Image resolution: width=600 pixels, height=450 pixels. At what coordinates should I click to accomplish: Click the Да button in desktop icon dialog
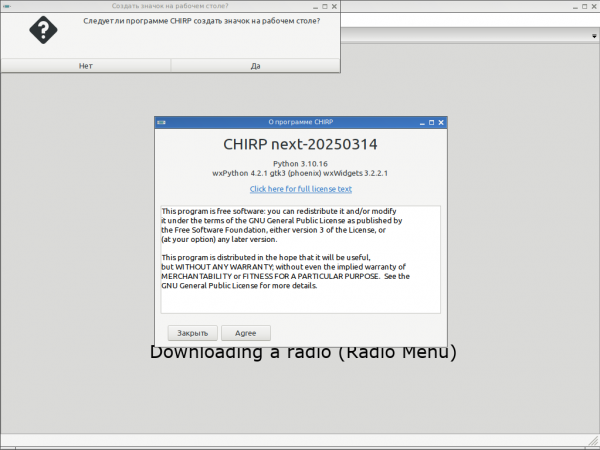255,66
